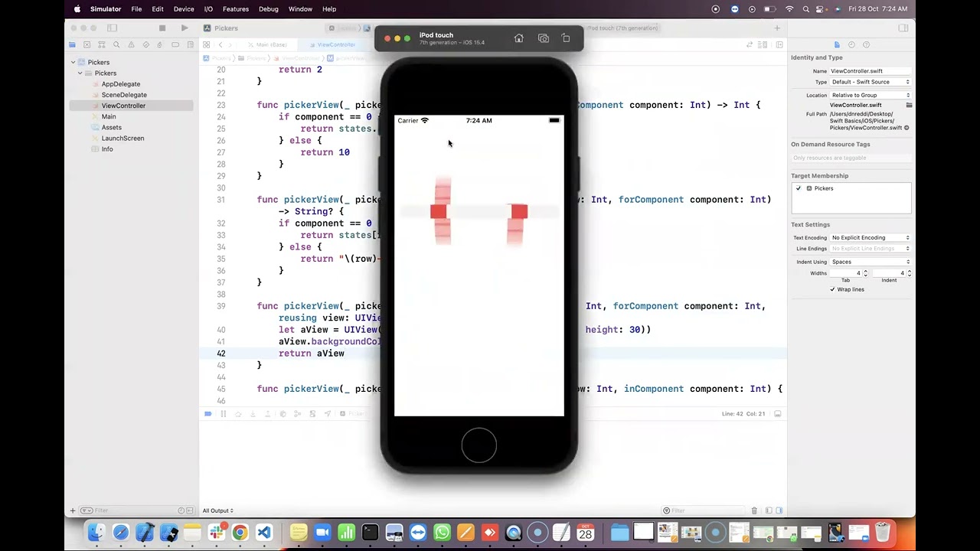Show the History inspector clock icon
Image resolution: width=980 pixels, height=551 pixels.
point(851,45)
